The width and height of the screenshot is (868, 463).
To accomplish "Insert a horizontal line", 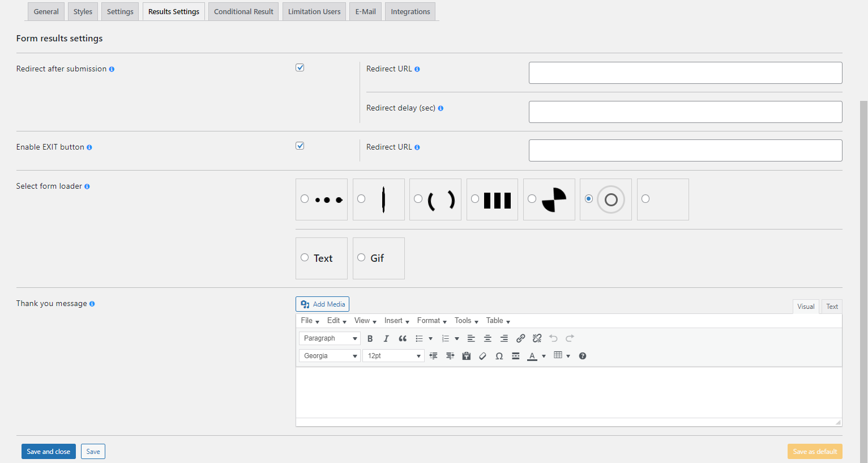I will (x=515, y=356).
